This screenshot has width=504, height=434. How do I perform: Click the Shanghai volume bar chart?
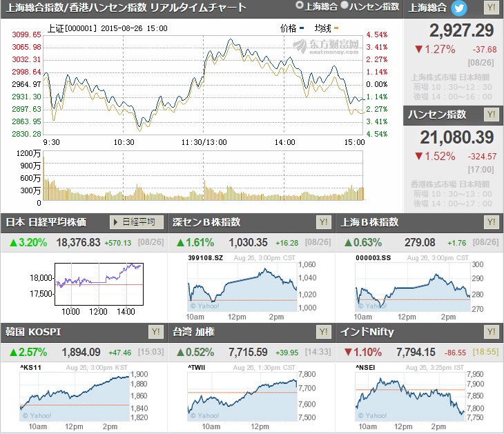coord(203,176)
